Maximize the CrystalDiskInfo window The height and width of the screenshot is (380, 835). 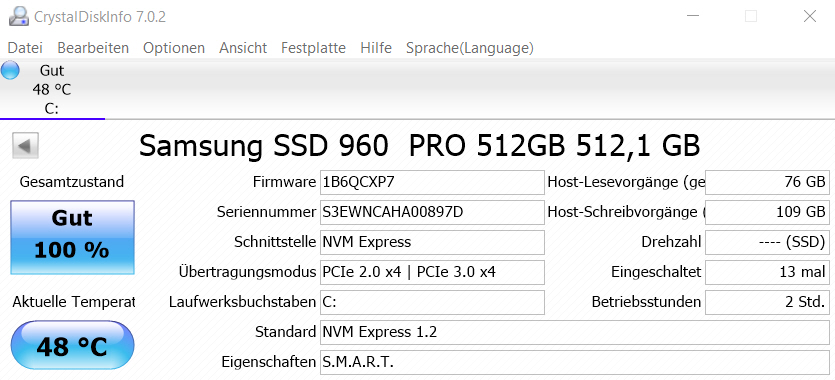coord(751,16)
